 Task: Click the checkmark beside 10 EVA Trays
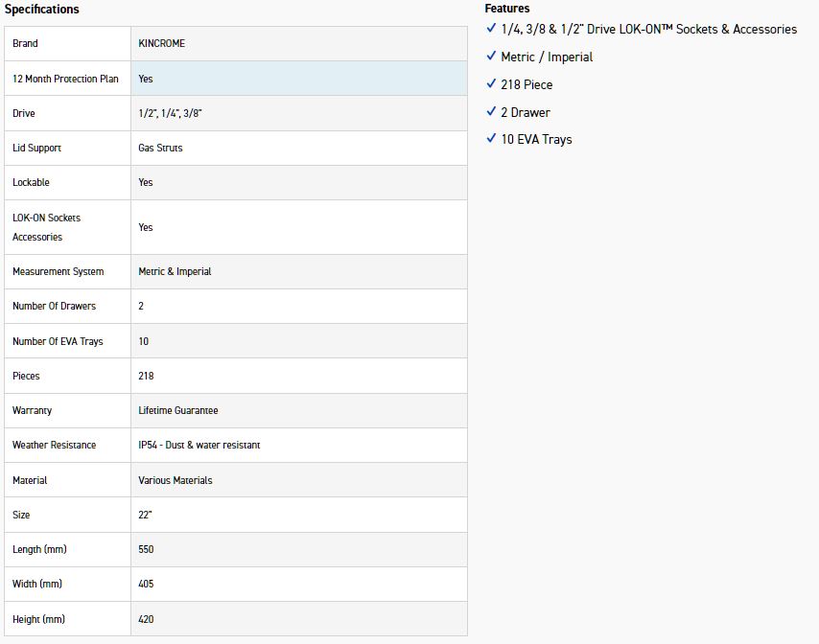(491, 139)
